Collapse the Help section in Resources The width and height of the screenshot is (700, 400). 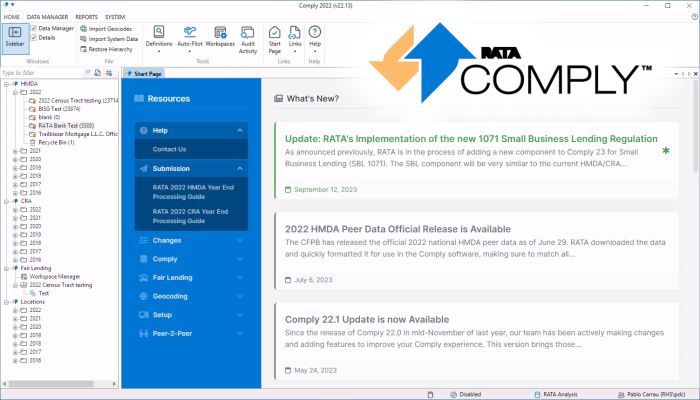pyautogui.click(x=191, y=130)
